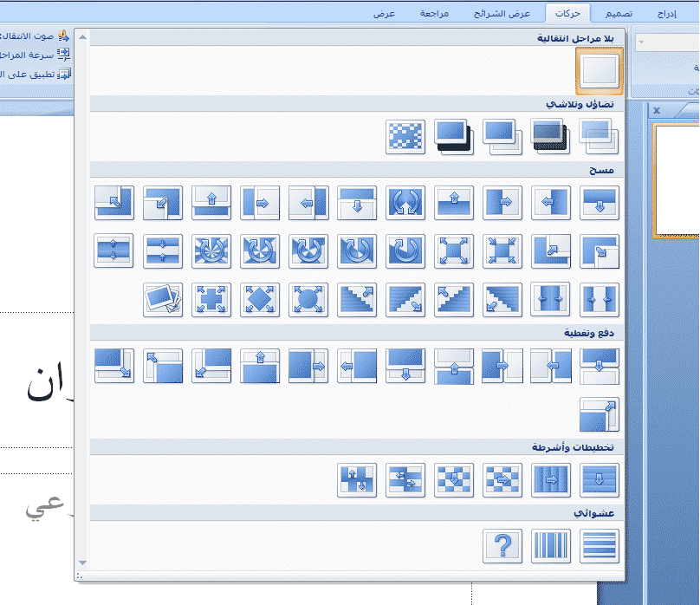Image resolution: width=700 pixels, height=605 pixels.
Task: Apply the Dissolve checkered transition
Action: [x=405, y=136]
